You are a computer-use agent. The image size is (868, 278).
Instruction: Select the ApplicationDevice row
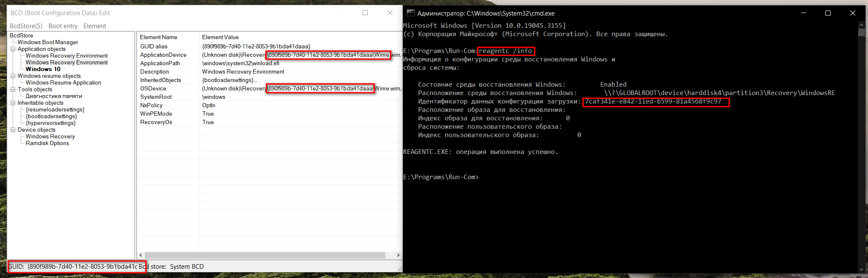[x=270, y=55]
